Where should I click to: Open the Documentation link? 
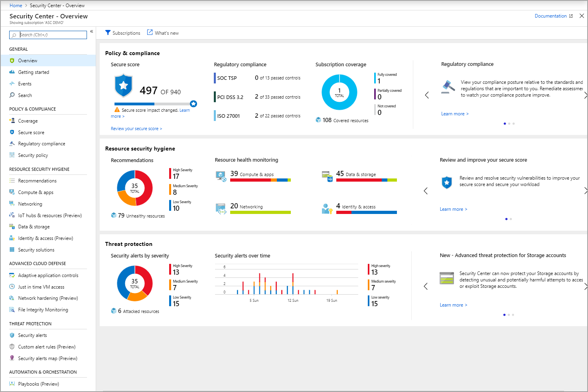(x=551, y=16)
